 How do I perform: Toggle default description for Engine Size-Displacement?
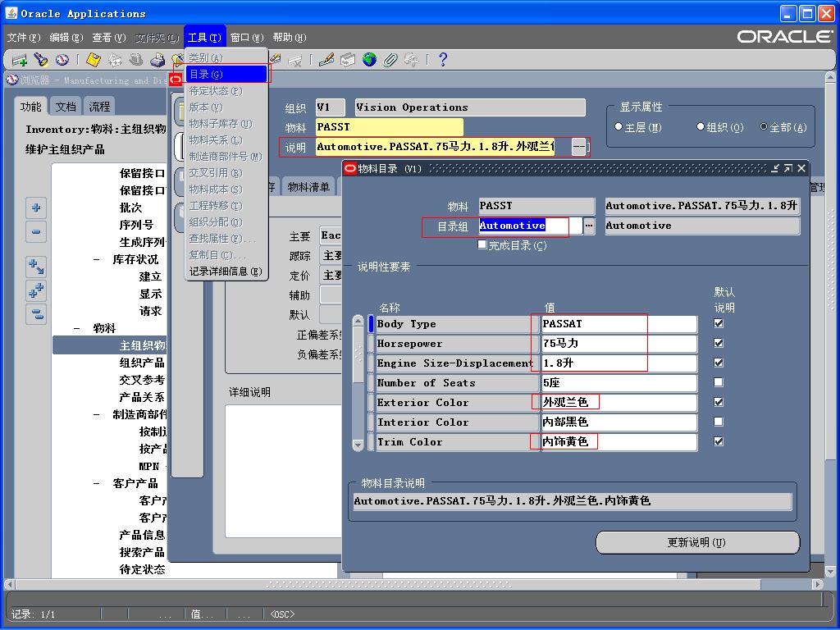pyautogui.click(x=719, y=363)
